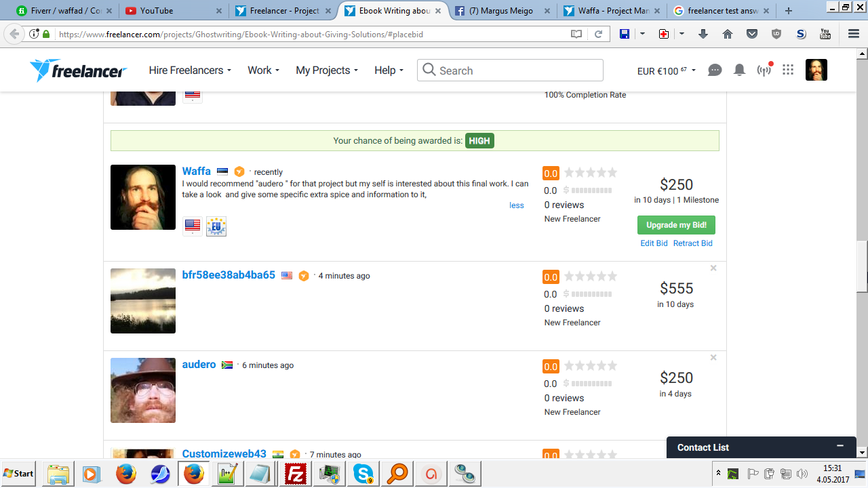Click the bfr58ee38ab4ba65 lake photo

(x=143, y=301)
